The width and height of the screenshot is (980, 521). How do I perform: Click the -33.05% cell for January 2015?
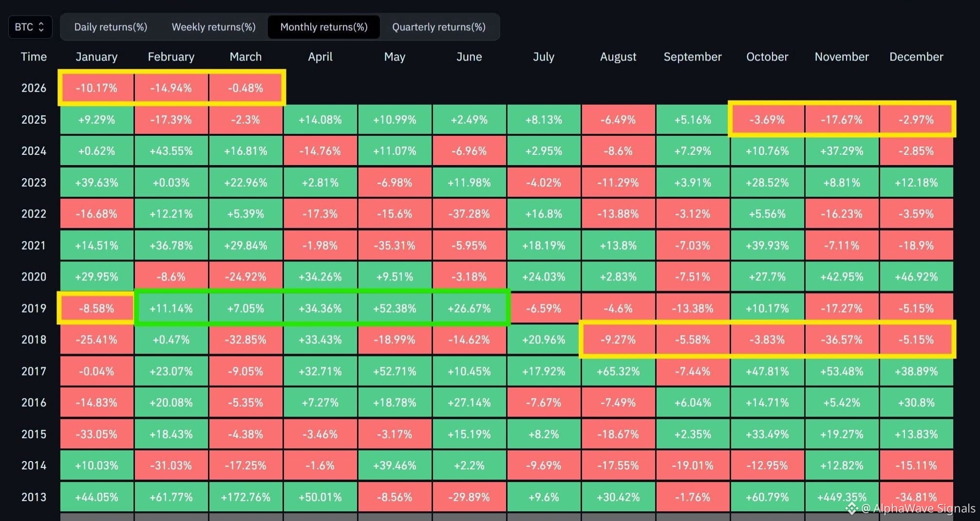96,434
